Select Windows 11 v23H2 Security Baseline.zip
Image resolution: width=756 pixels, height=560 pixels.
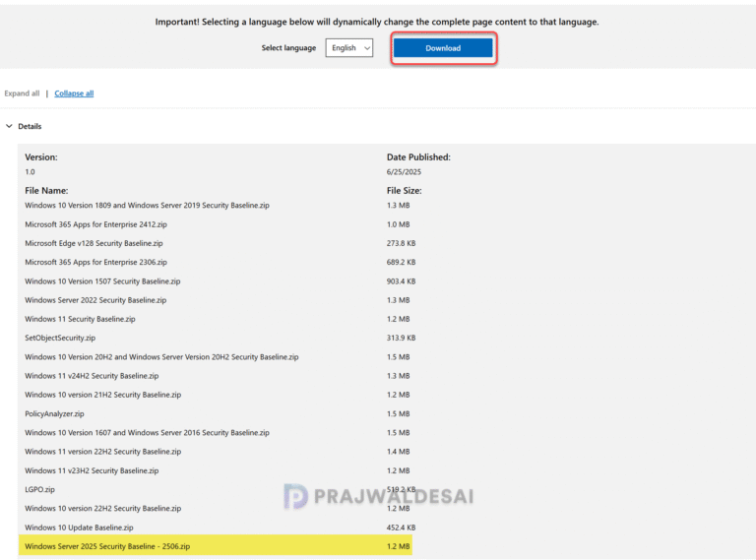pyautogui.click(x=92, y=470)
